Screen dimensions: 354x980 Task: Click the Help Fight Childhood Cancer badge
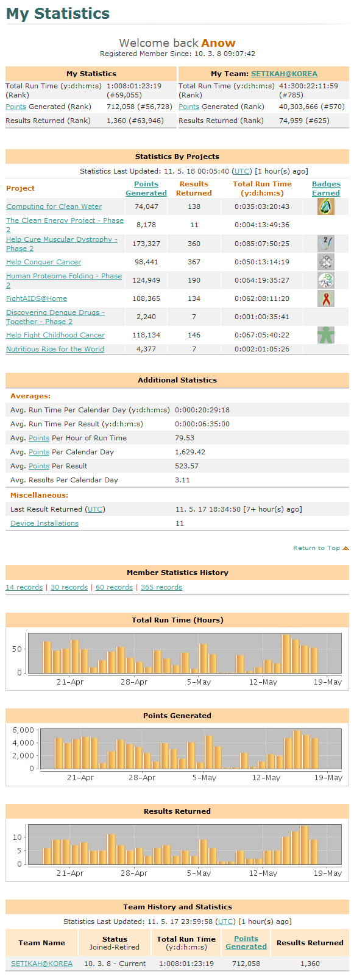(326, 335)
